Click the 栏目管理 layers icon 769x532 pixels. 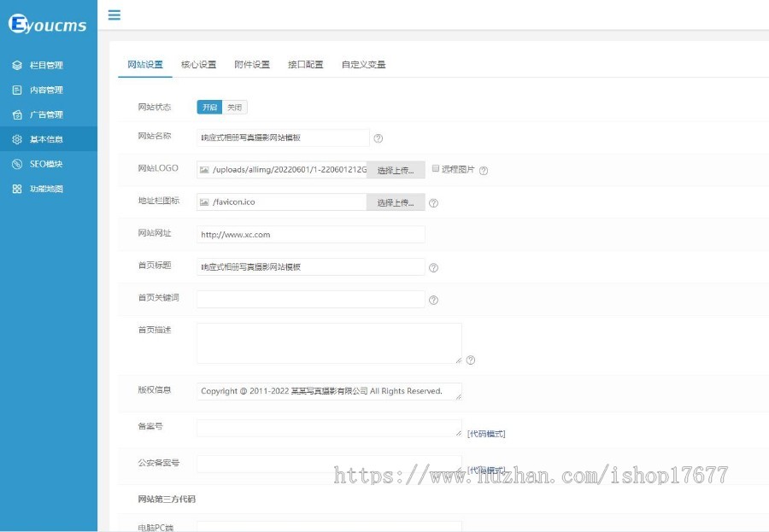[x=17, y=65]
